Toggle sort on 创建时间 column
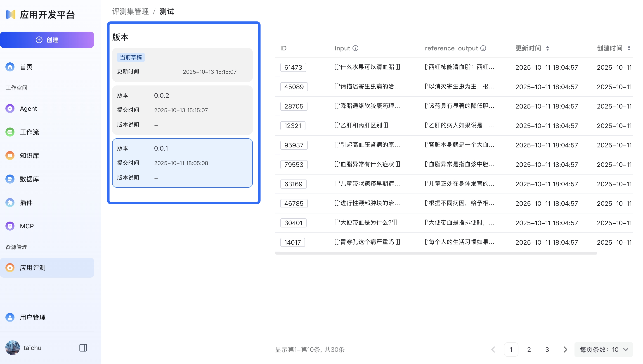 click(629, 48)
